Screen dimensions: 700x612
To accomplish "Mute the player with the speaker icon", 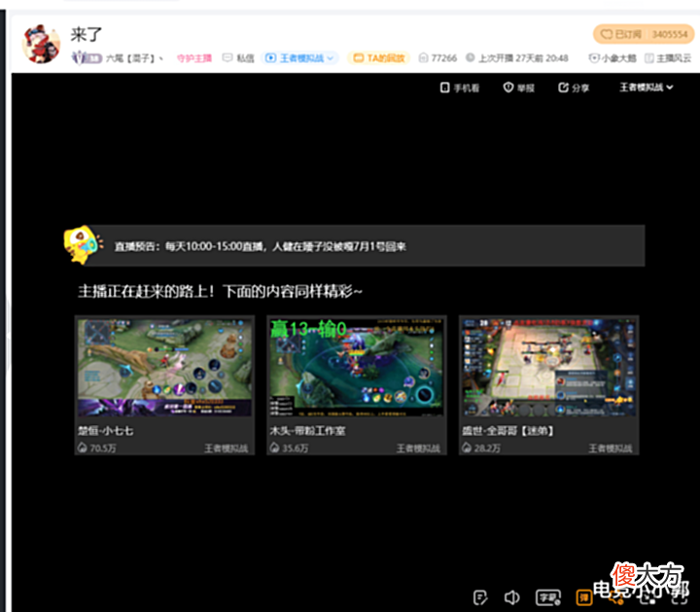I will click(511, 597).
